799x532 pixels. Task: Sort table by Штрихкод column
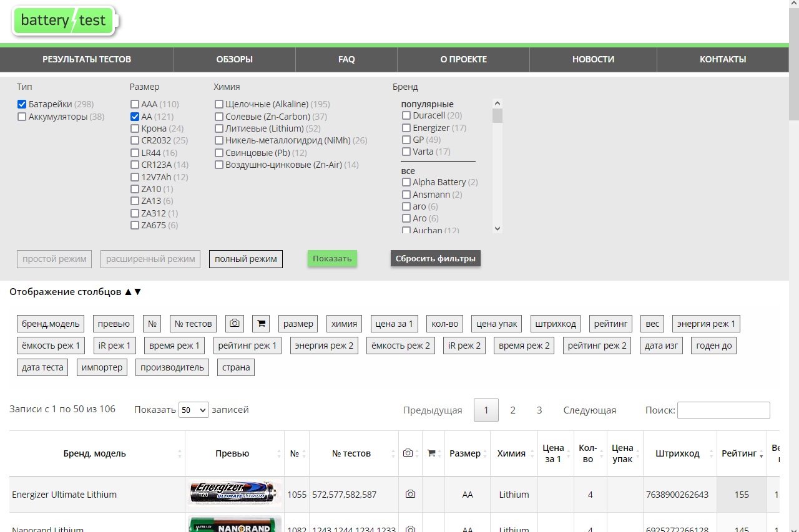coord(680,453)
